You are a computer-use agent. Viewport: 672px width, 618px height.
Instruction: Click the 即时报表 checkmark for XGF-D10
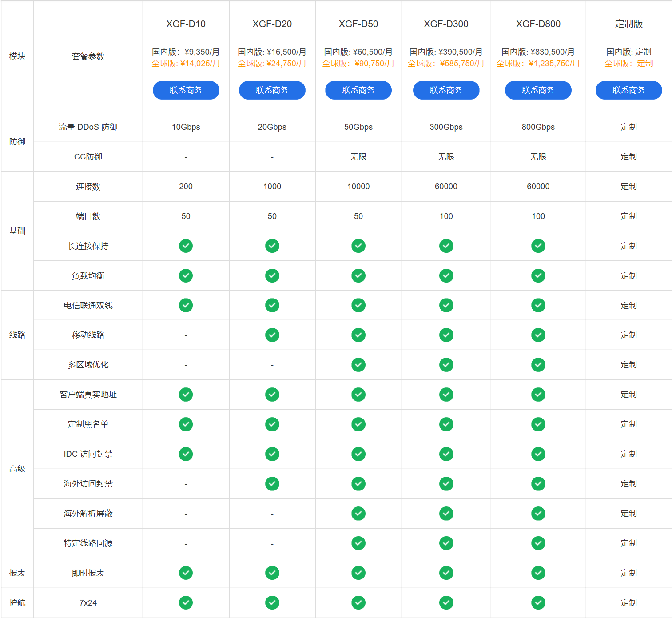coord(186,573)
